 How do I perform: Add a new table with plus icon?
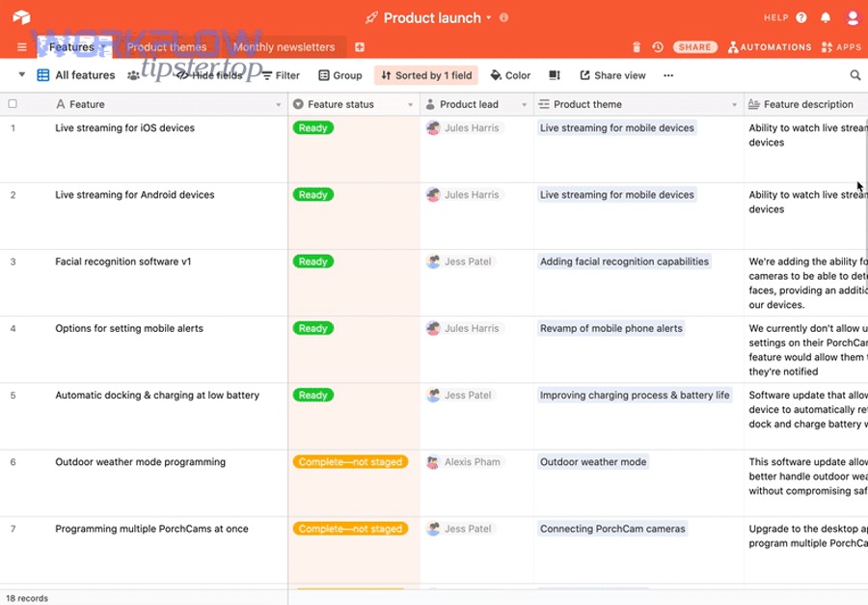[x=360, y=47]
